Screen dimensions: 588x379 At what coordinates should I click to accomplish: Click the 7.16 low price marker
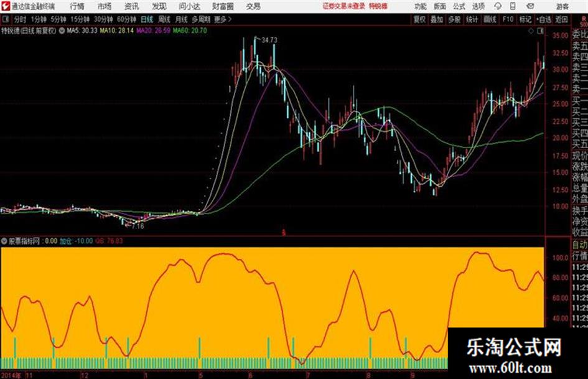point(138,227)
